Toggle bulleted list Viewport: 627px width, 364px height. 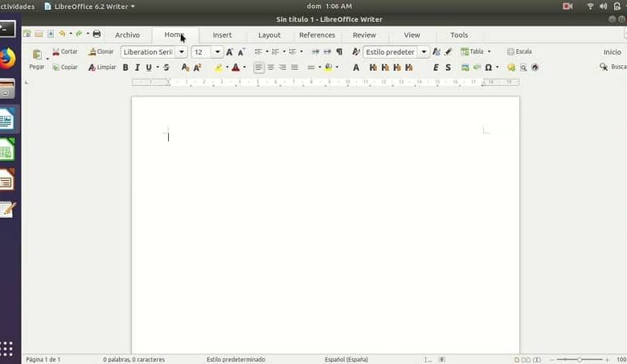(x=258, y=52)
